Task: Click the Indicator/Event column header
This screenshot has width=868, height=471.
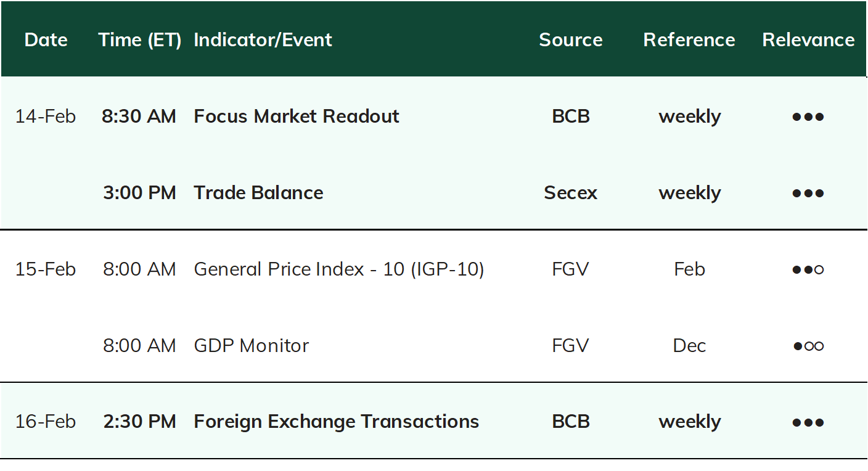Action: click(x=263, y=39)
